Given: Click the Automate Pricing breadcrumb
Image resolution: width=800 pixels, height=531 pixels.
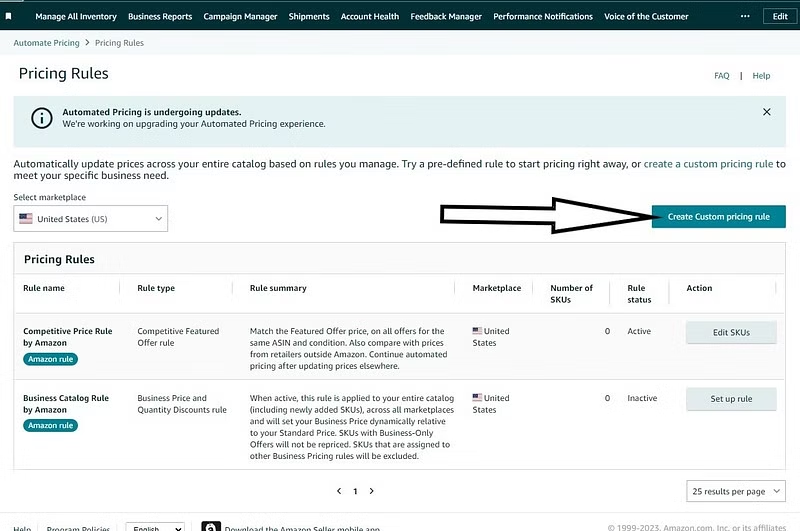Looking at the screenshot, I should pos(46,43).
